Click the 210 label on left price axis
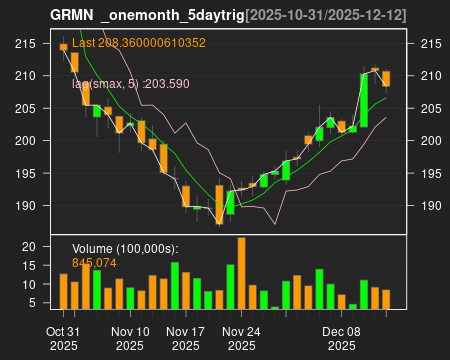 (x=25, y=76)
